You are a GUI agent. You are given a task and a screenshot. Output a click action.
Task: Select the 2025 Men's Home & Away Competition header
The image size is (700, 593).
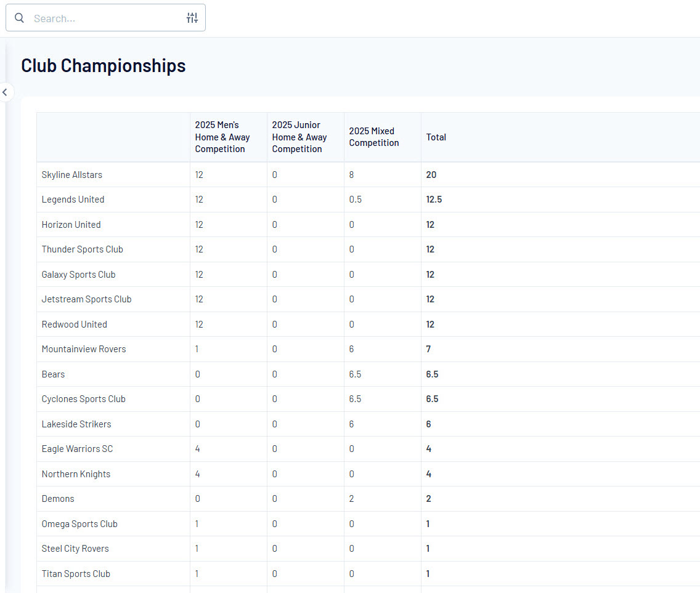(222, 137)
